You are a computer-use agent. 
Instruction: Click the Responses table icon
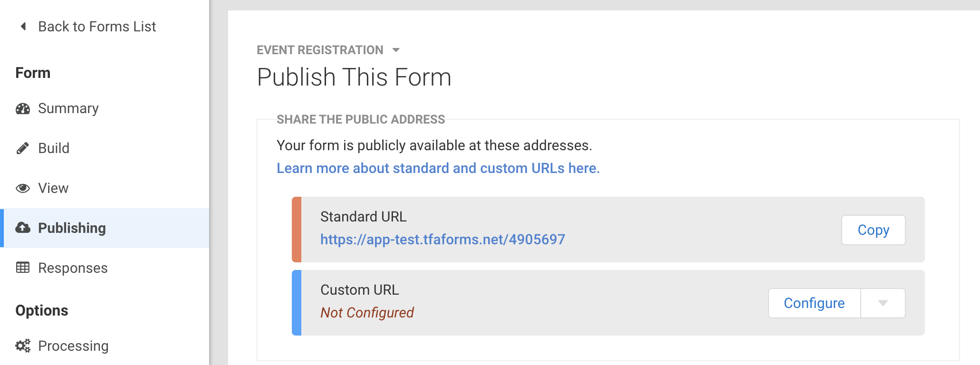pos(23,268)
